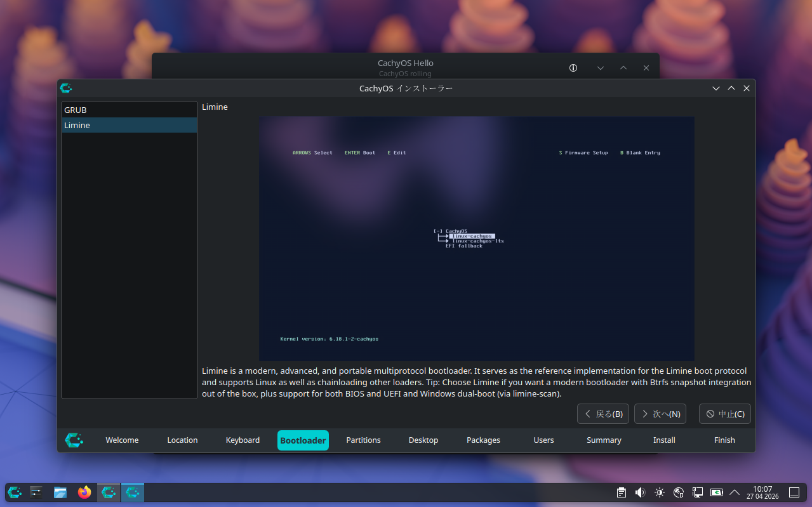The width and height of the screenshot is (812, 507).
Task: Open the CachyOS application launcher in taskbar
Action: [x=15, y=492]
